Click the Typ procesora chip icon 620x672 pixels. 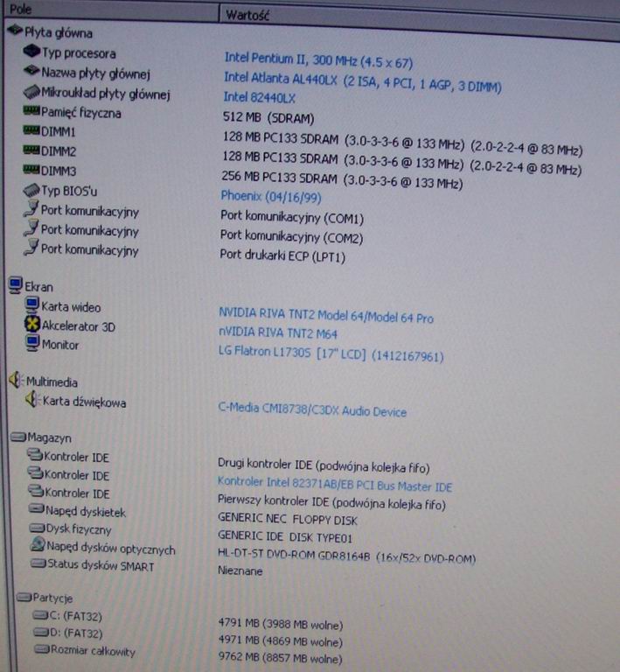31,52
